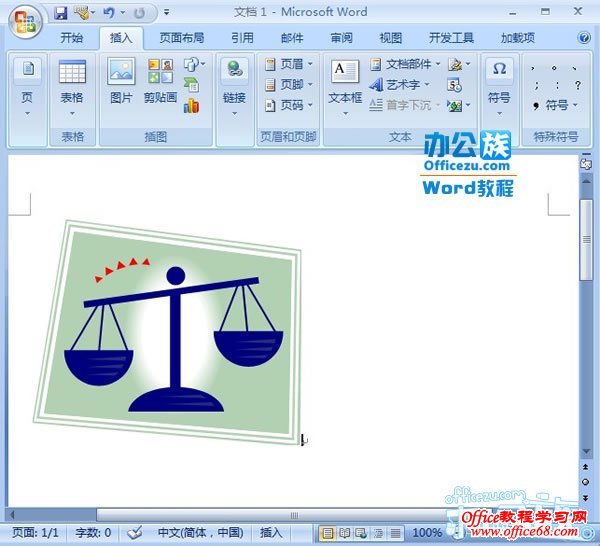Viewport: 600px width, 546px height.
Task: Click the scroll down arrow
Action: (x=586, y=452)
